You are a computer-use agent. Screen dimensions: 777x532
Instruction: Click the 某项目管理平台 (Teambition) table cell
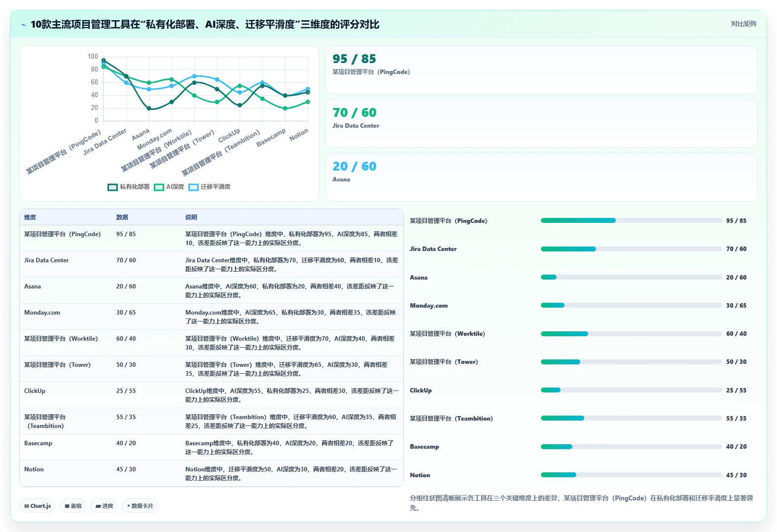[45, 422]
